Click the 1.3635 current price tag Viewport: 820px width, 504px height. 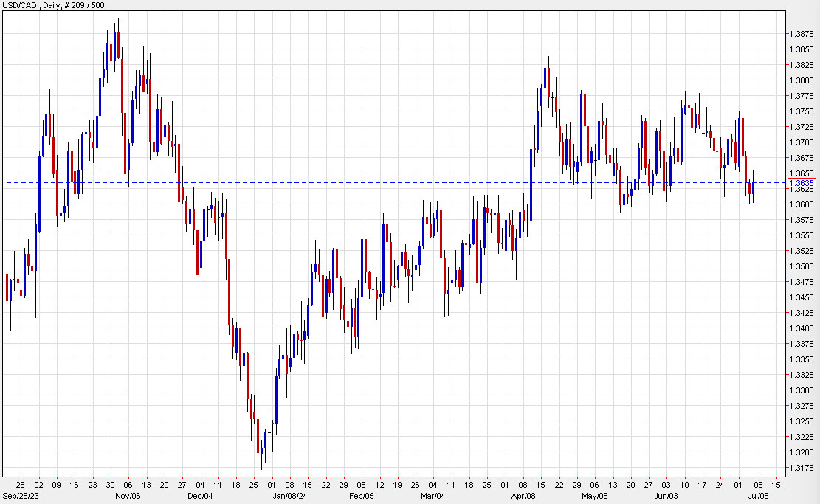click(x=802, y=181)
